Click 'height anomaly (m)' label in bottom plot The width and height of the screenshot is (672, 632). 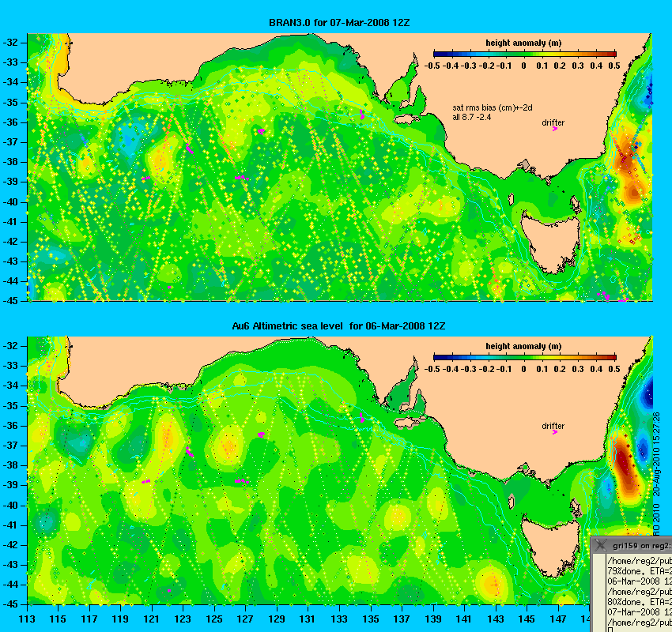[x=523, y=346]
